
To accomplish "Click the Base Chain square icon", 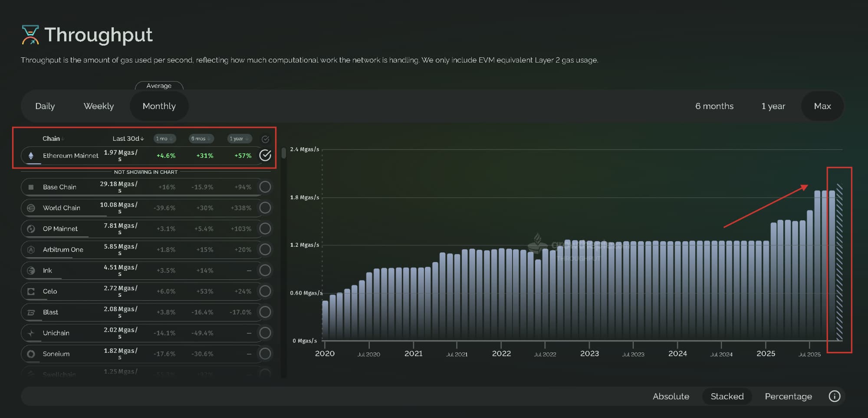I will (x=31, y=187).
